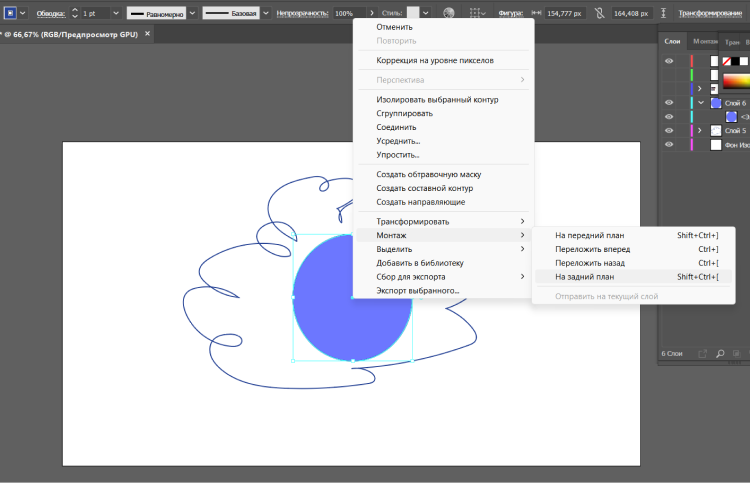The image size is (750, 483).
Task: Click the graphic style swatch
Action: (413, 13)
